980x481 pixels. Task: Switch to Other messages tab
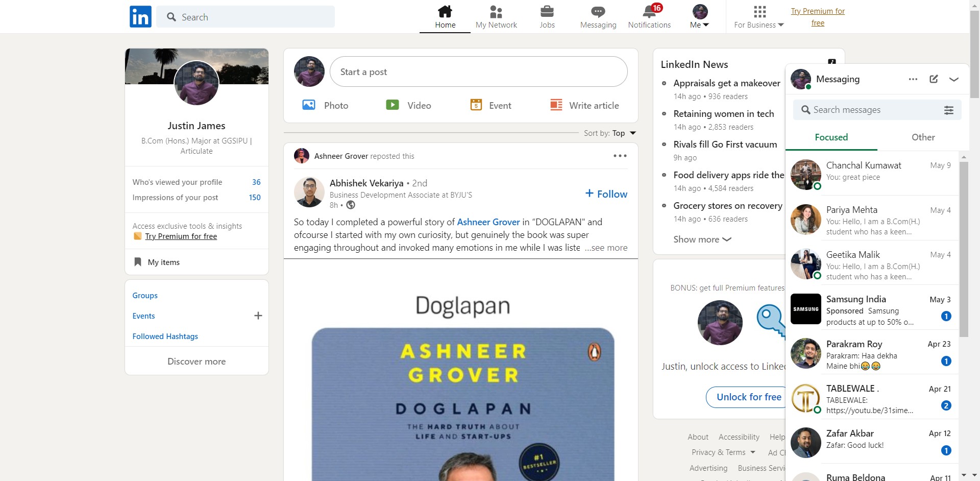(x=923, y=137)
